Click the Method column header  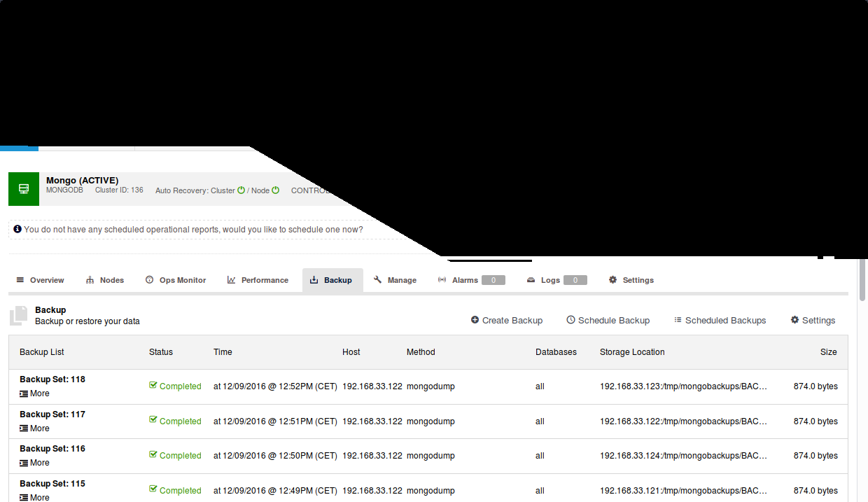point(421,352)
